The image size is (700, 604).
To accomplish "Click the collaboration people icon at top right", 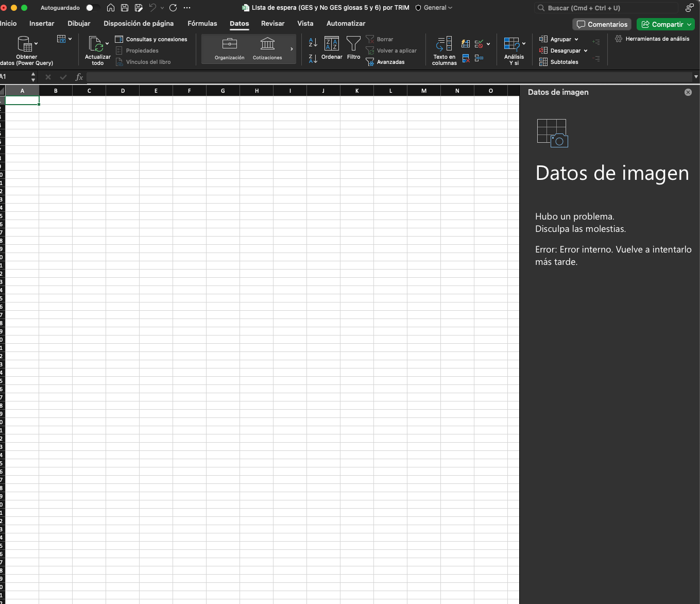I will [x=689, y=8].
